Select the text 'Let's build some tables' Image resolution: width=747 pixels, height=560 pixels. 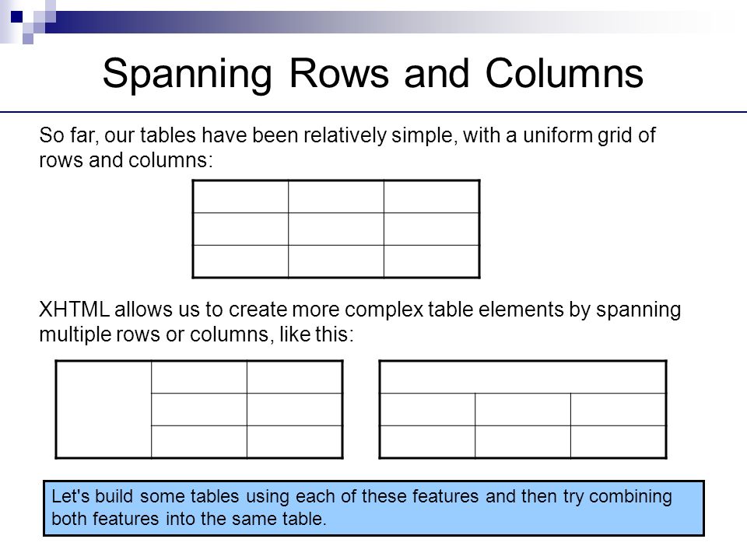click(x=146, y=496)
